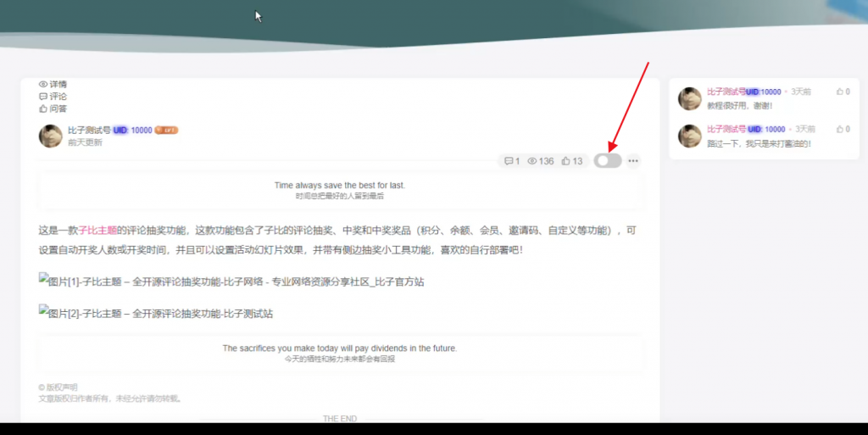
Task: Click the THE END marker text
Action: point(340,418)
